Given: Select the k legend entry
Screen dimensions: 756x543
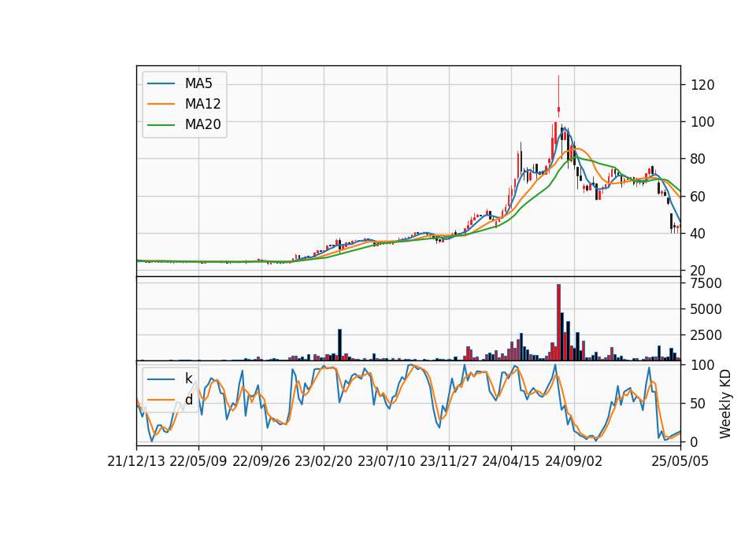Looking at the screenshot, I should (x=170, y=379).
